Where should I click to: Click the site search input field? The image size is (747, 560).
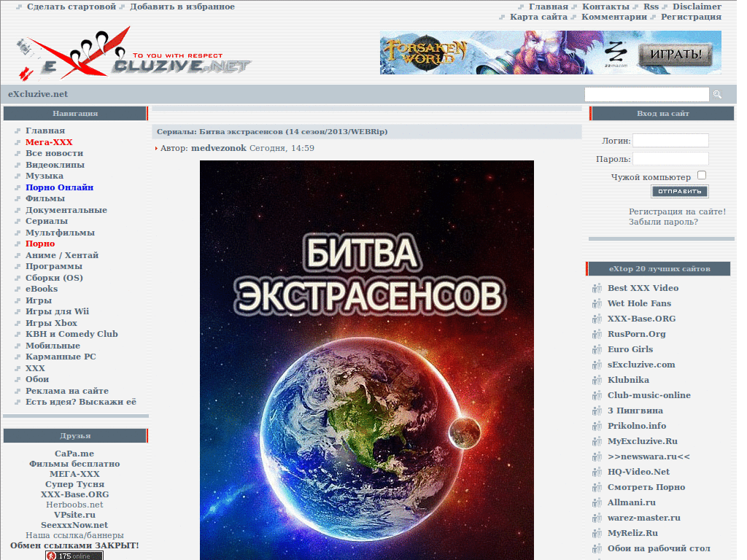[x=646, y=94]
